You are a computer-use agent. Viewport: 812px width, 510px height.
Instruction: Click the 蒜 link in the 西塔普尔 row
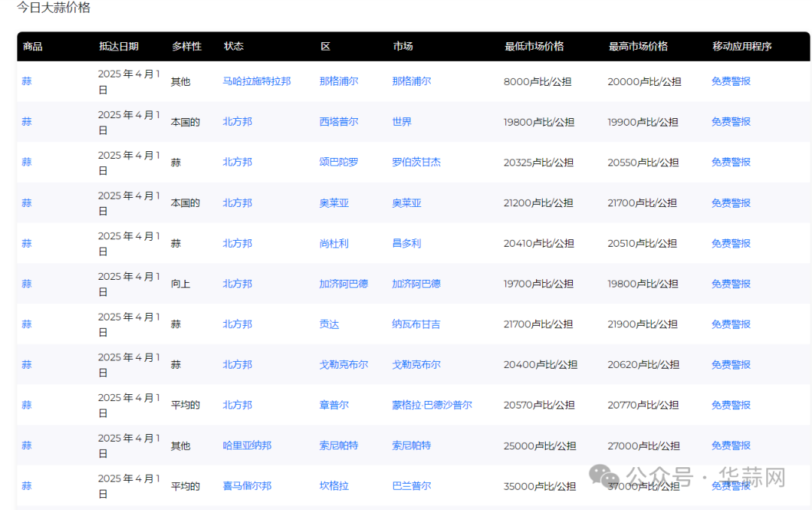(27, 122)
